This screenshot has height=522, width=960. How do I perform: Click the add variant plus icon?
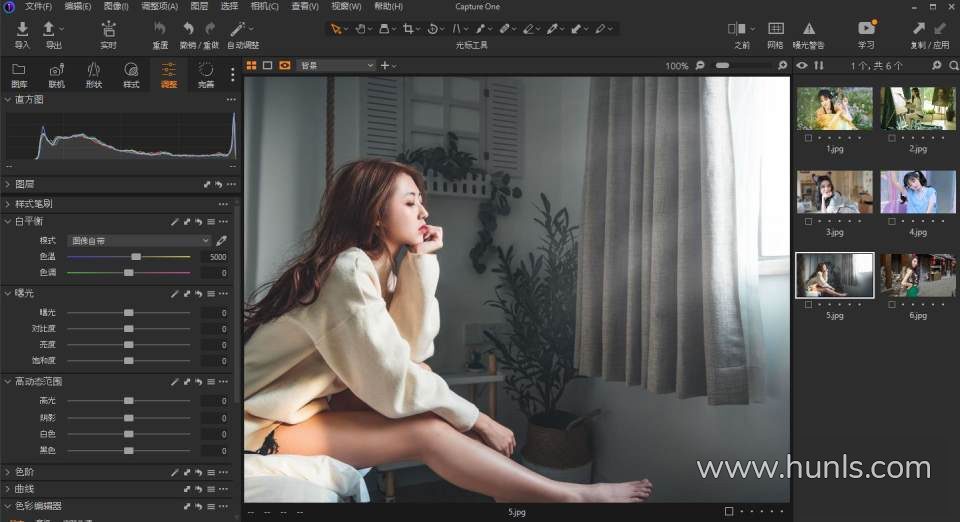coord(384,65)
